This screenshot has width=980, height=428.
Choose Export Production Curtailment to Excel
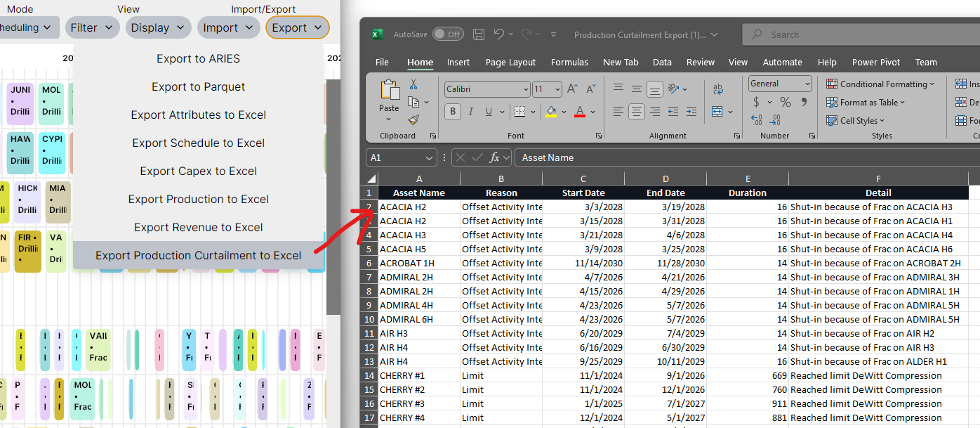198,255
